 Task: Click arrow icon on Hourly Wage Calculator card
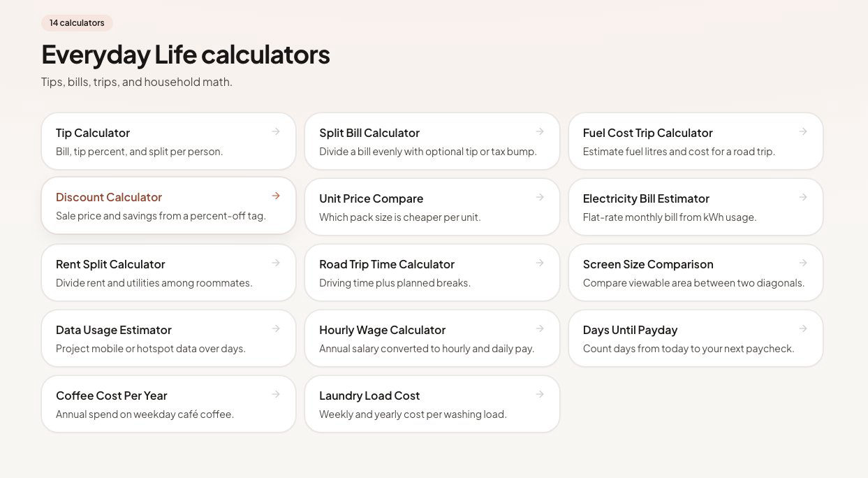pos(540,328)
